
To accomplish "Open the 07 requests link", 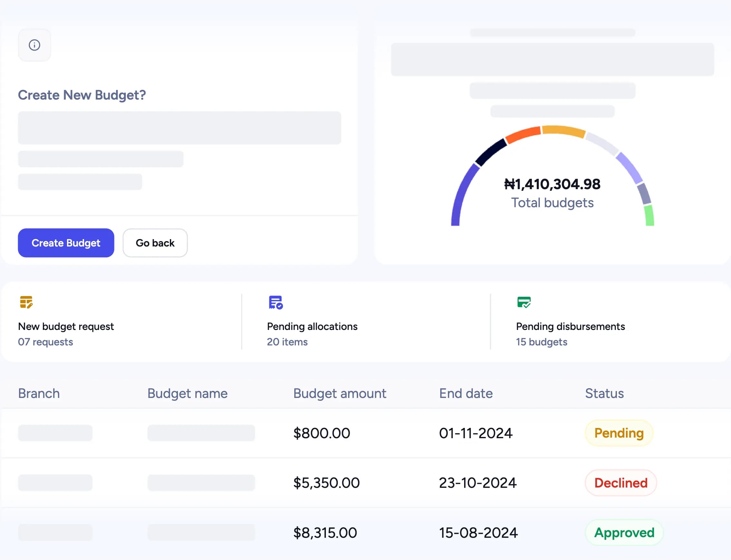I will tap(45, 342).
